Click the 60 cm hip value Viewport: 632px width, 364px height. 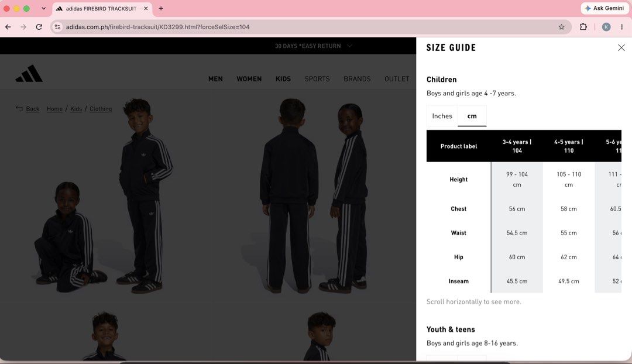point(517,257)
